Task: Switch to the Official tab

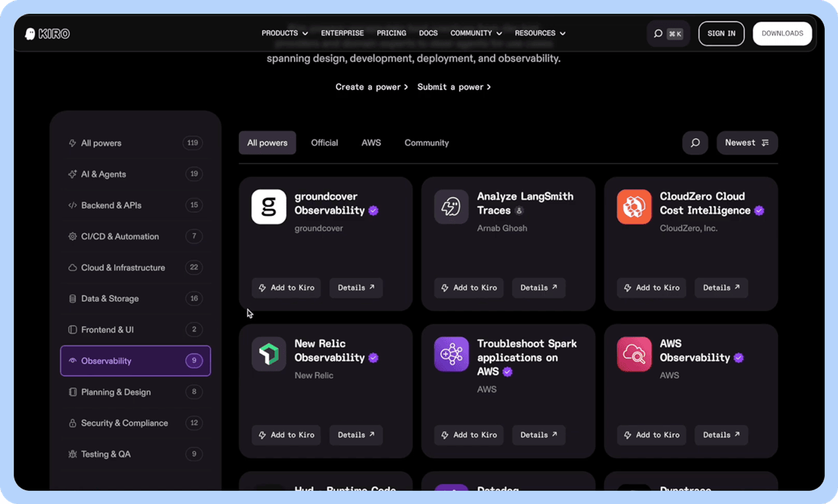Action: 324,143
